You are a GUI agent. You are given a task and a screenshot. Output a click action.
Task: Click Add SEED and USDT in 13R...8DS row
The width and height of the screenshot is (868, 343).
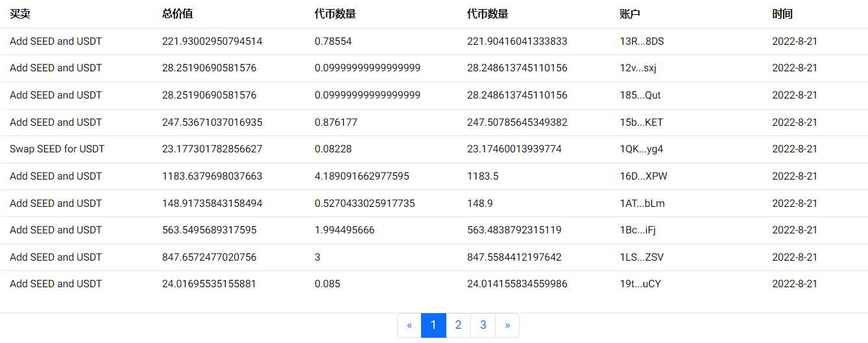[56, 41]
